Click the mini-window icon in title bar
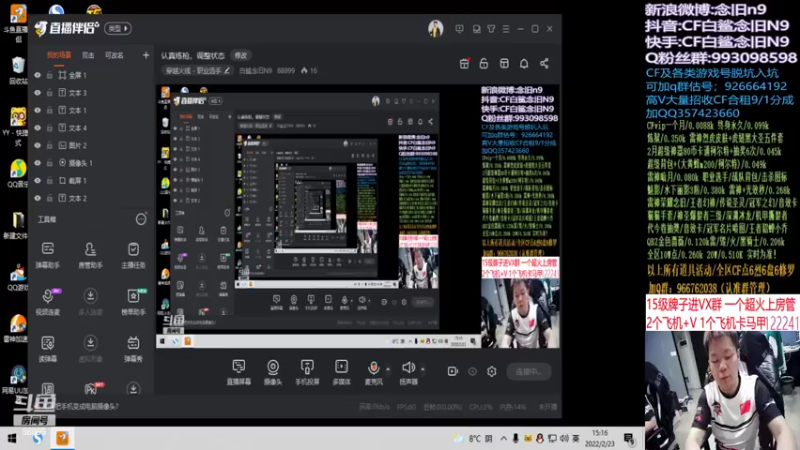800x450 pixels. [476, 29]
